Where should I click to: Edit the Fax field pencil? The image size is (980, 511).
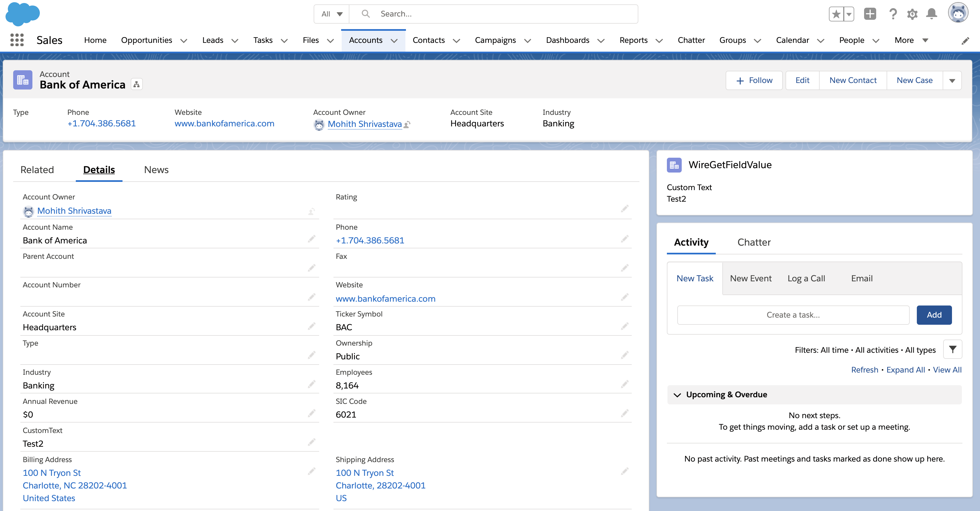(x=625, y=268)
